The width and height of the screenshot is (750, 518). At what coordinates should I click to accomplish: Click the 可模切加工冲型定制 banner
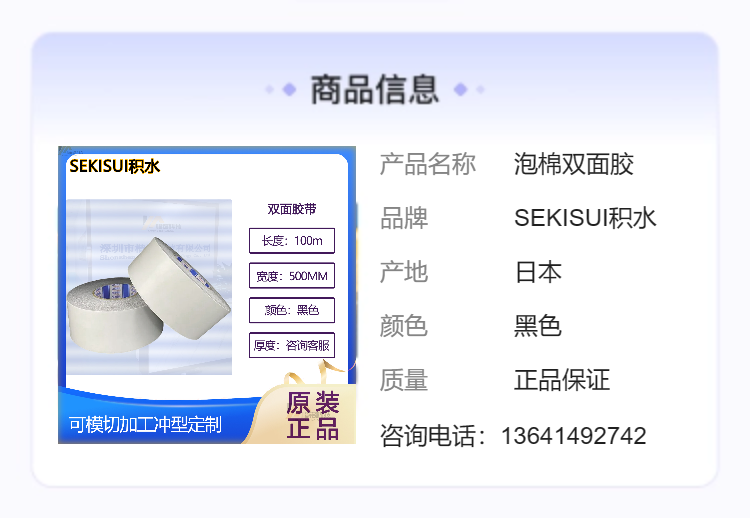[145, 424]
